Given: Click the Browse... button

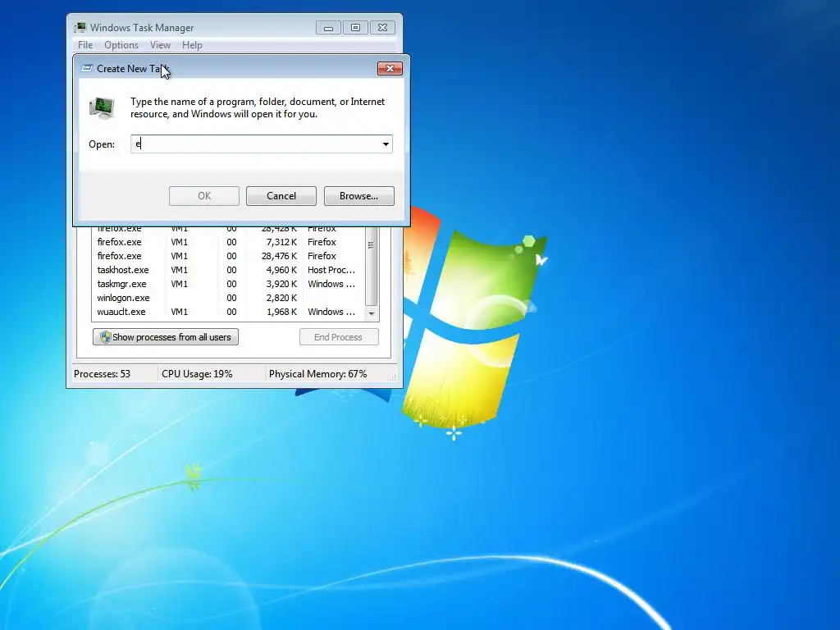Looking at the screenshot, I should [x=359, y=196].
